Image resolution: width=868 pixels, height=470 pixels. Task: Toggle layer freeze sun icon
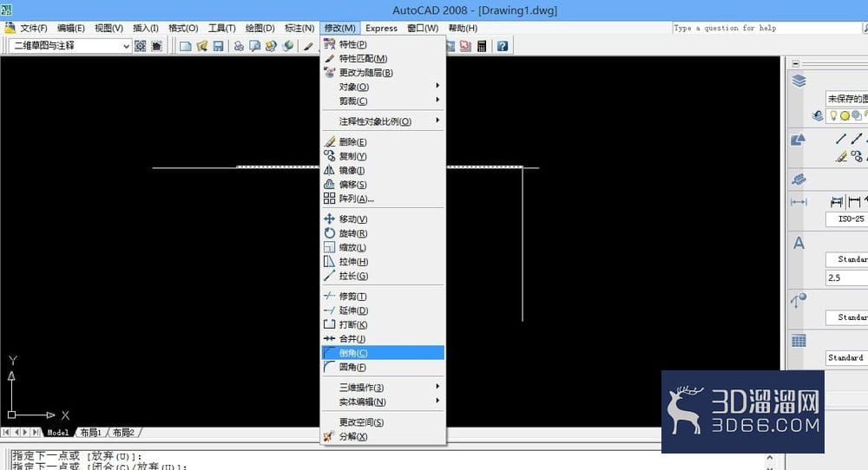point(845,115)
